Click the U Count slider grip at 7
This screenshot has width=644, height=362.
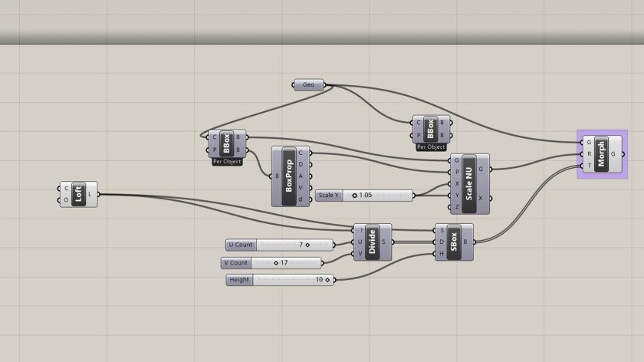307,245
